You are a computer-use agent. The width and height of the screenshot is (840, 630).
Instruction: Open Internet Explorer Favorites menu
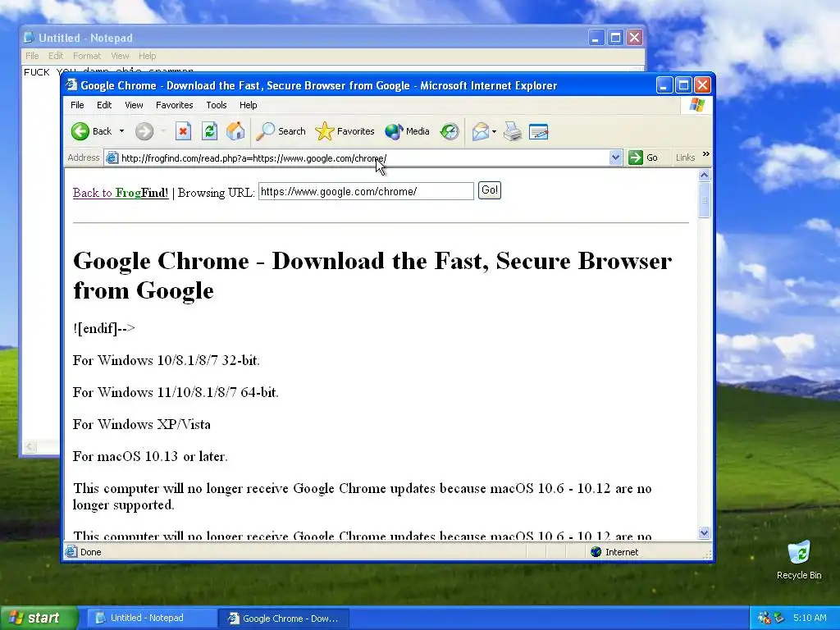(174, 105)
